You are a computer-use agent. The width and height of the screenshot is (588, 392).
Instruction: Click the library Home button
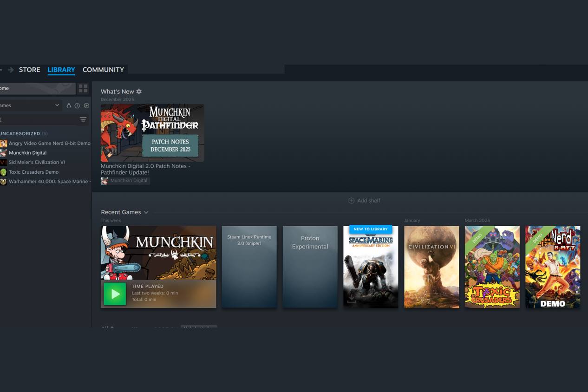pos(37,88)
